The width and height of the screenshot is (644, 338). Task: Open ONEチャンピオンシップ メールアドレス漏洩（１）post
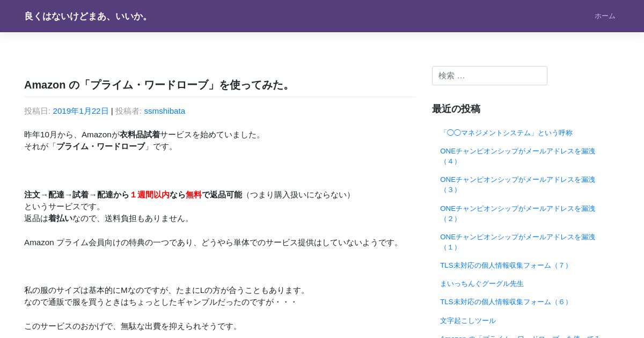(x=517, y=242)
